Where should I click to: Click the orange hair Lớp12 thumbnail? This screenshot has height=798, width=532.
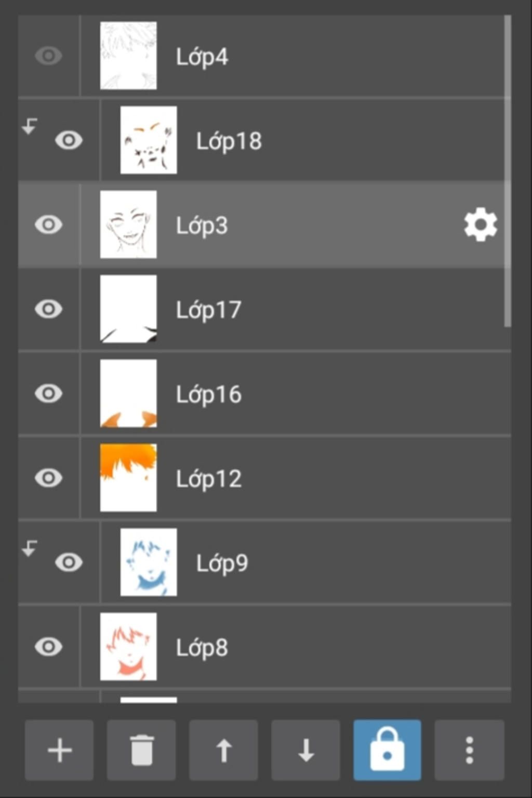point(128,477)
